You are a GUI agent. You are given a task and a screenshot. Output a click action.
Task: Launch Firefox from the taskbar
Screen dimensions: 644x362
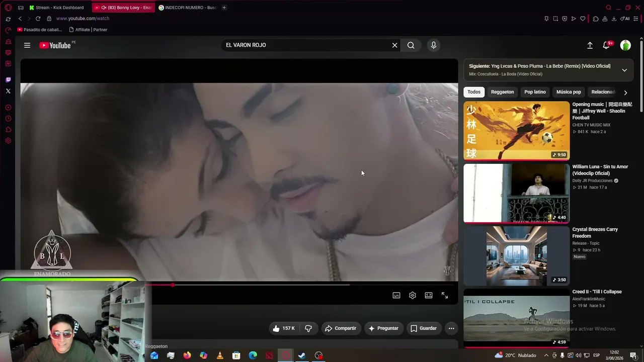point(187,355)
